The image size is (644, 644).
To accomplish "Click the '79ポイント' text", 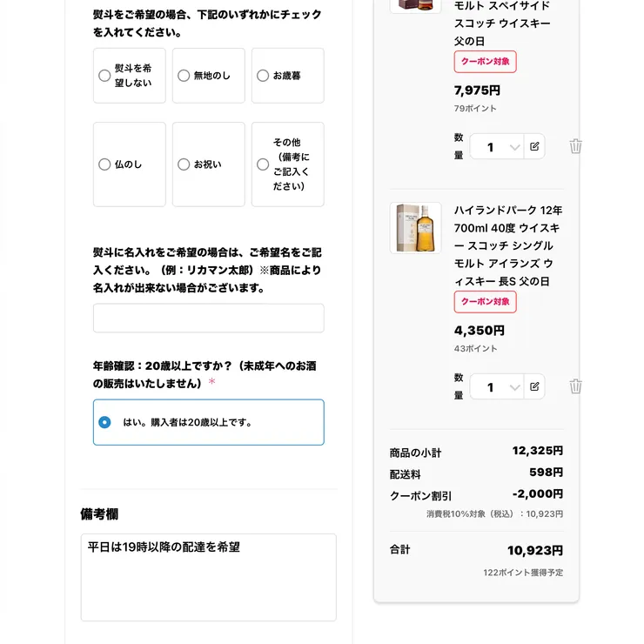I will tap(475, 109).
